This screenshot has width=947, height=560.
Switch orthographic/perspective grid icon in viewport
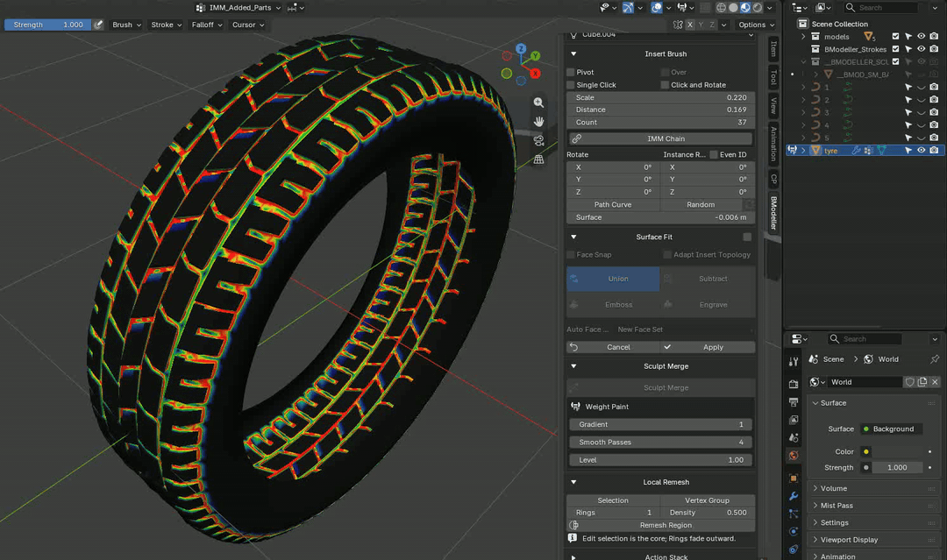(x=538, y=159)
